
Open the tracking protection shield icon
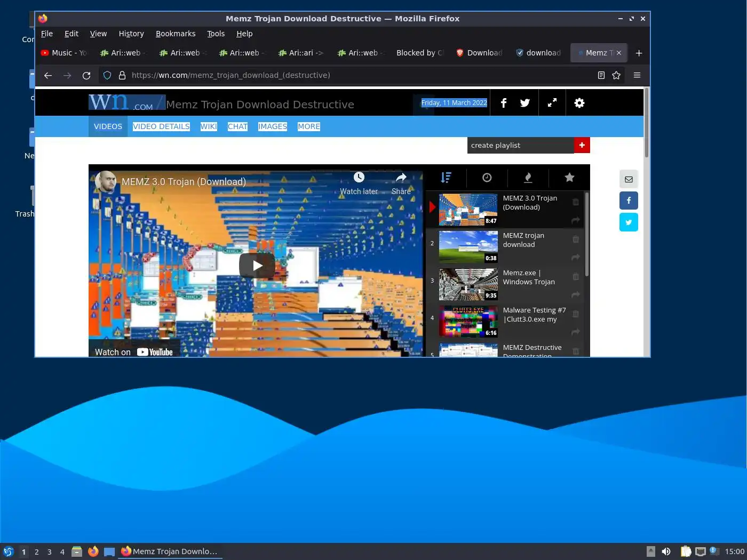click(x=107, y=75)
